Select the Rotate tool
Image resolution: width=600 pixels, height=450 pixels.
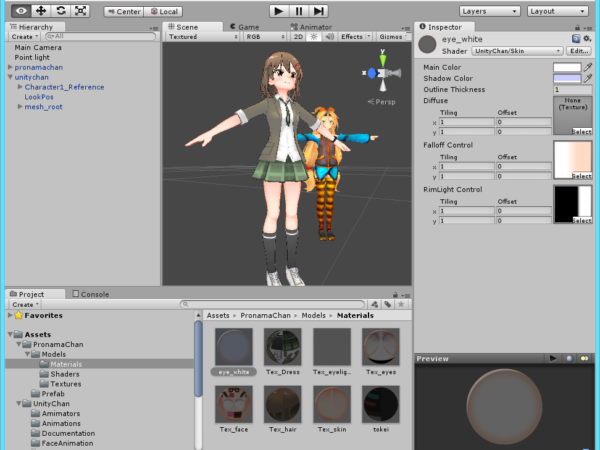click(x=61, y=11)
